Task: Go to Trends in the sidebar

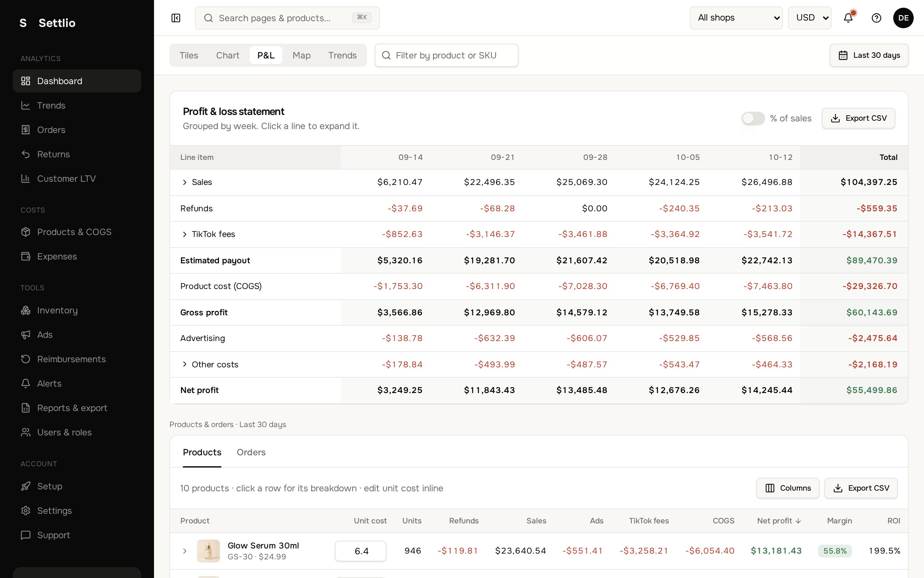Action: (x=77, y=106)
